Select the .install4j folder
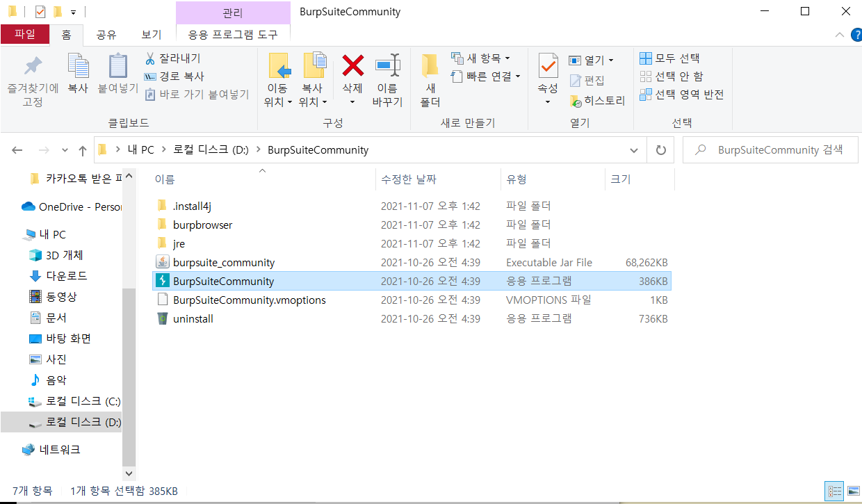The height and width of the screenshot is (504, 862). [412, 206]
